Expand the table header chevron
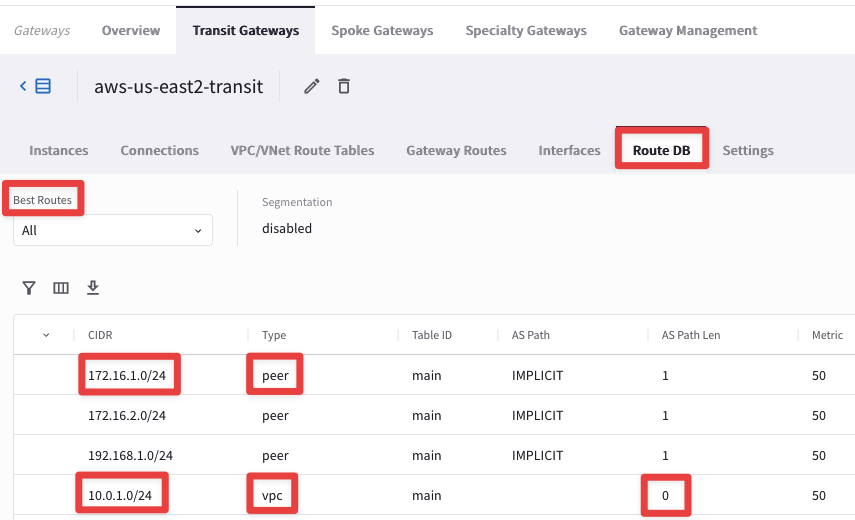The width and height of the screenshot is (855, 520). click(46, 335)
